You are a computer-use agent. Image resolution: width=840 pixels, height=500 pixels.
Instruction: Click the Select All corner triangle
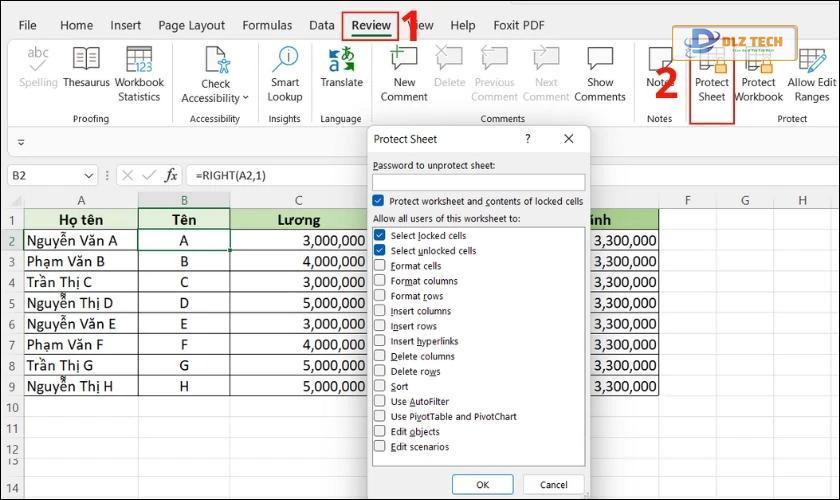[16, 201]
